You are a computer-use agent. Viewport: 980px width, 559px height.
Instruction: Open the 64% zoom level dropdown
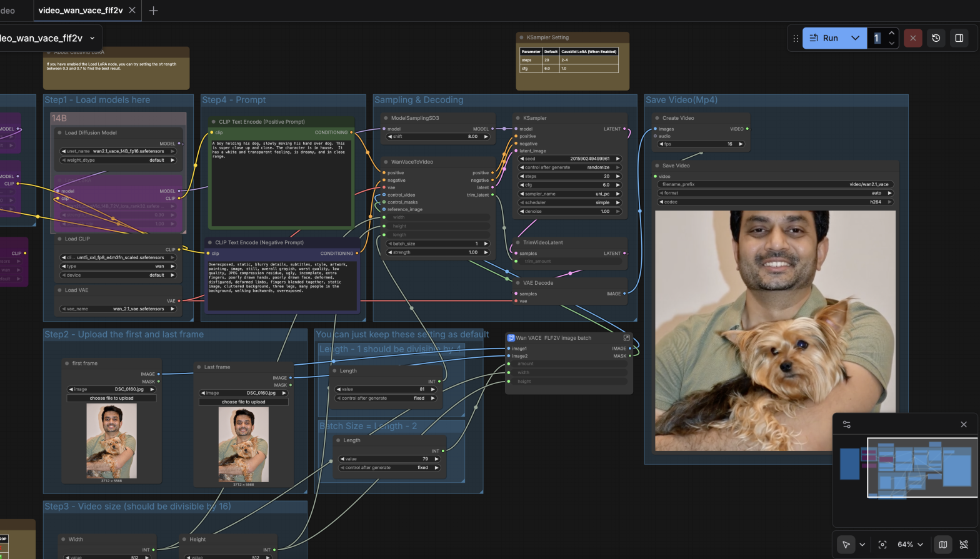pos(910,545)
